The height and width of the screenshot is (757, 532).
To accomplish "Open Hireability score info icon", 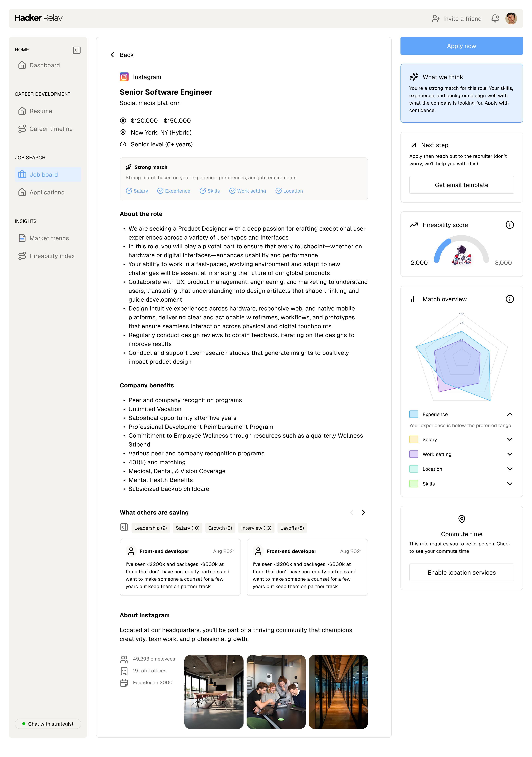I will click(x=510, y=225).
